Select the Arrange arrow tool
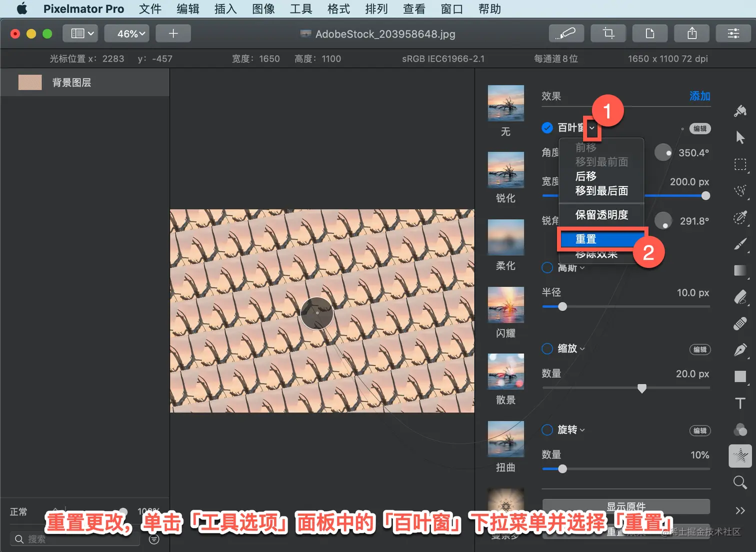The width and height of the screenshot is (756, 552). 740,137
